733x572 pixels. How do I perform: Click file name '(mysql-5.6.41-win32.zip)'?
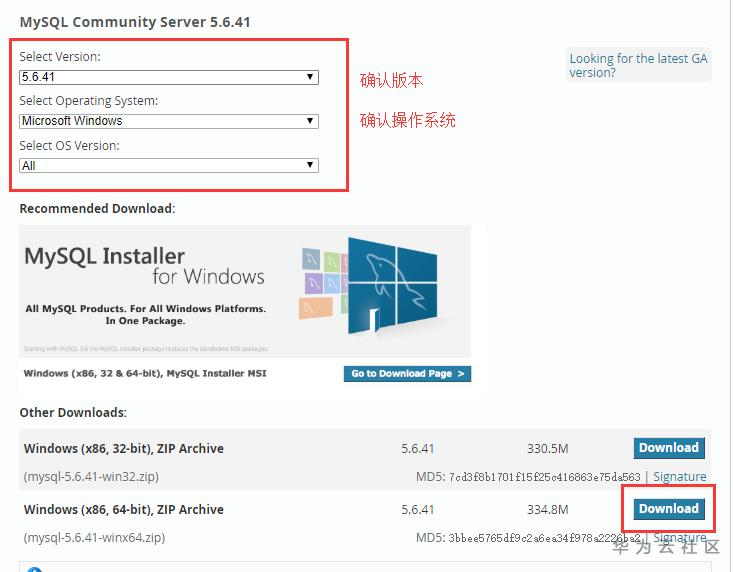coord(91,477)
